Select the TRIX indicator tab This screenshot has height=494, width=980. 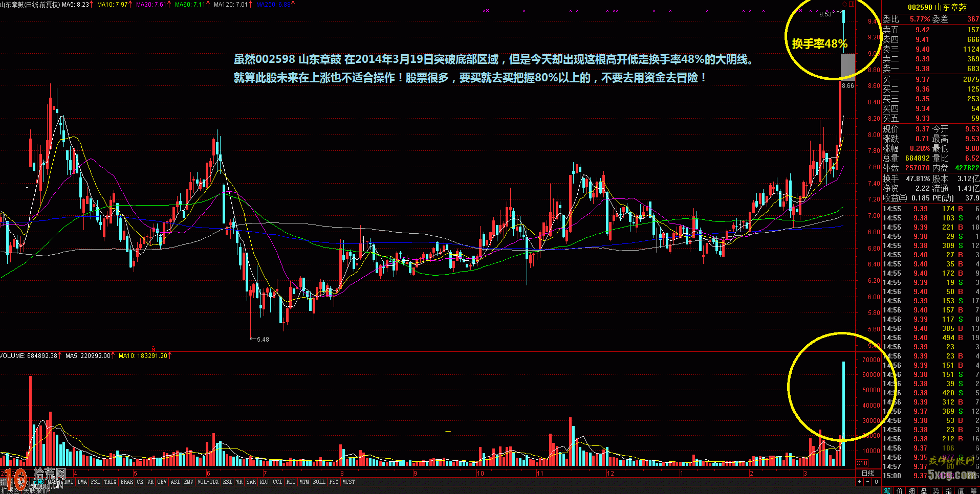pos(111,482)
